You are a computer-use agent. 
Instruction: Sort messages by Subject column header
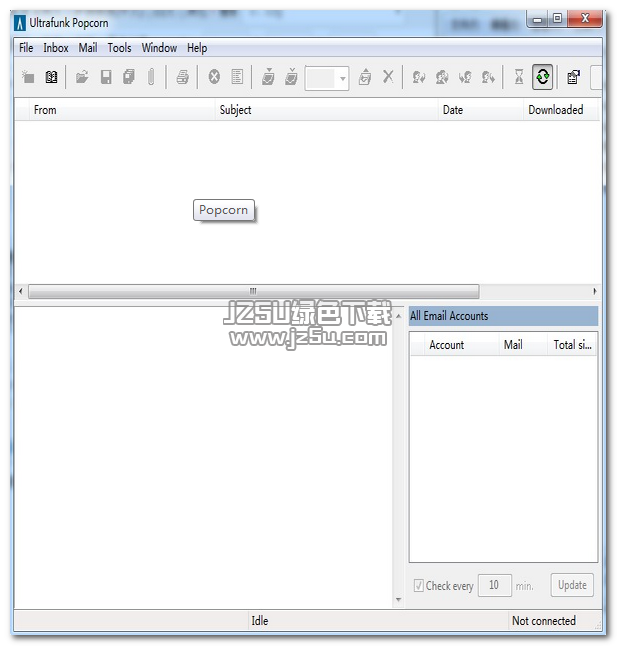[x=327, y=110]
